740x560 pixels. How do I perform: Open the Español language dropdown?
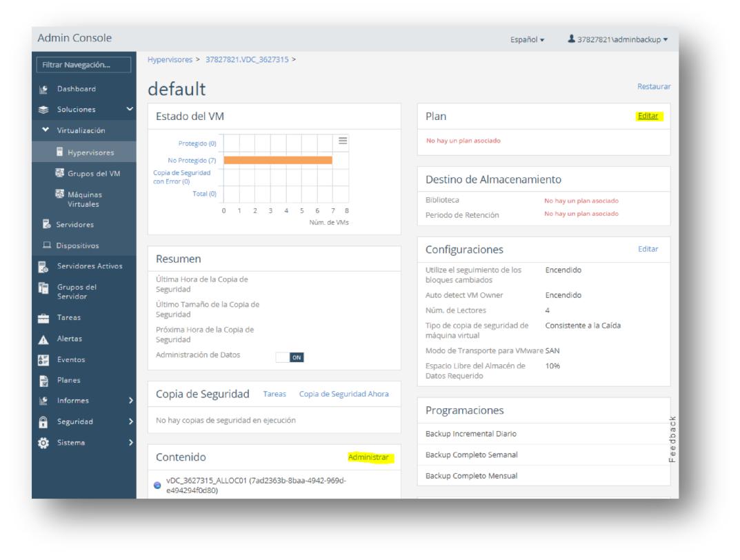527,39
